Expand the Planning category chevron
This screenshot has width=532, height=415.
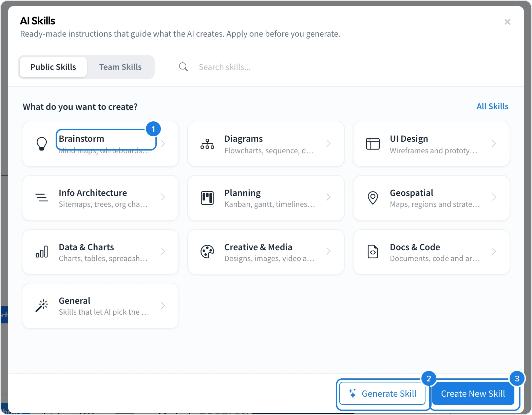pyautogui.click(x=328, y=197)
